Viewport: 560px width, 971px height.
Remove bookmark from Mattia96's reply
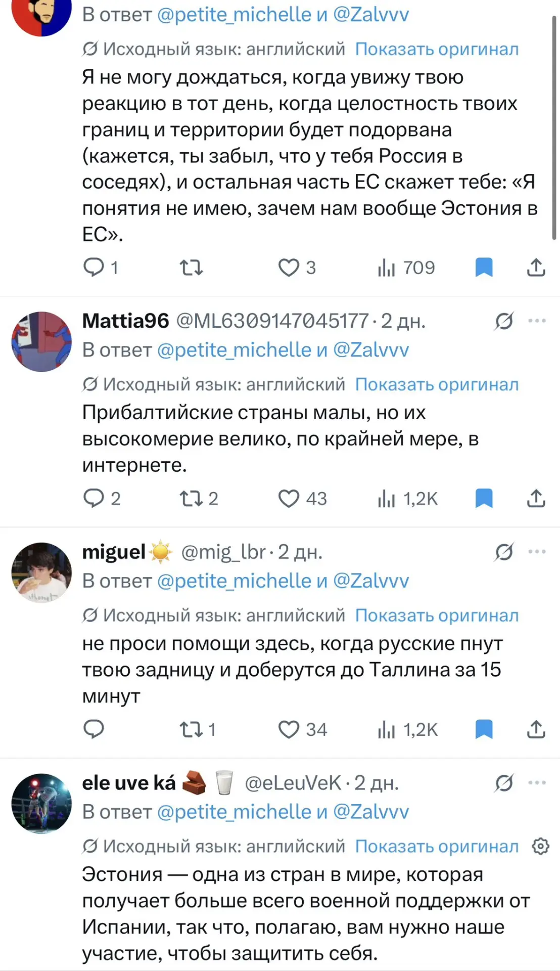(x=484, y=499)
